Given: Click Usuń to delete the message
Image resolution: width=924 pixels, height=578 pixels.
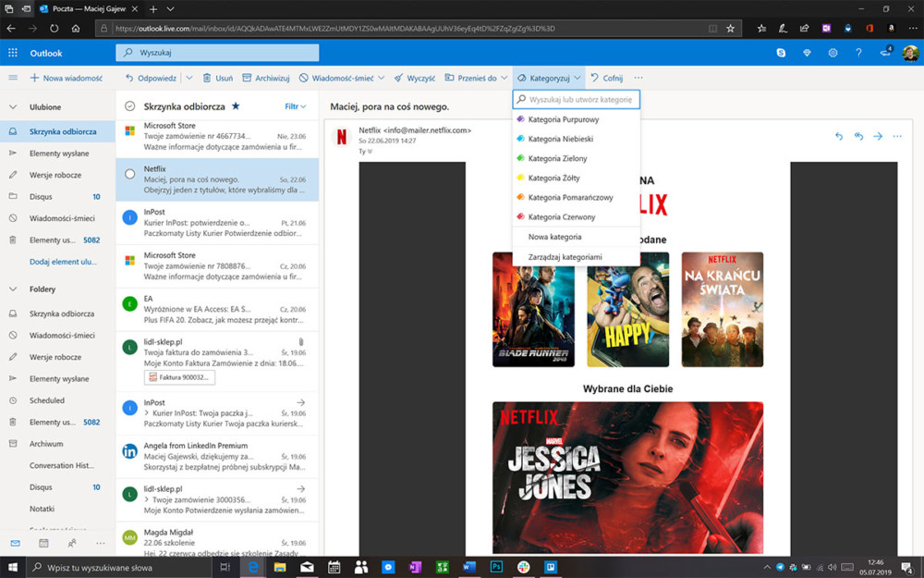Looking at the screenshot, I should click(217, 78).
